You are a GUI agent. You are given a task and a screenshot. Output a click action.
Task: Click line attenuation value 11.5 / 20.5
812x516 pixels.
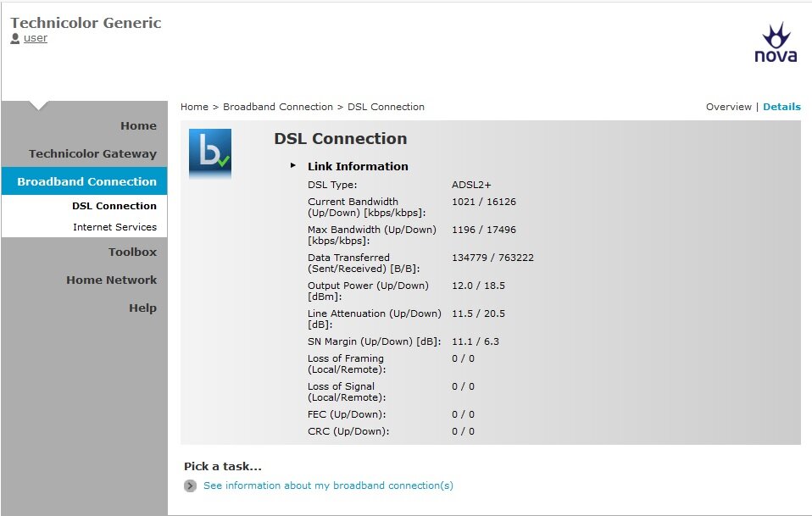[478, 313]
